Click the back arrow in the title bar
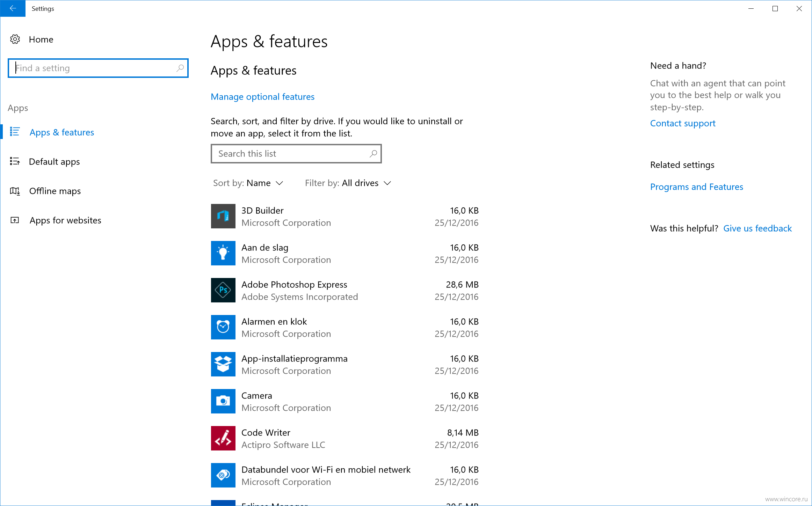The height and width of the screenshot is (506, 812). [13, 8]
